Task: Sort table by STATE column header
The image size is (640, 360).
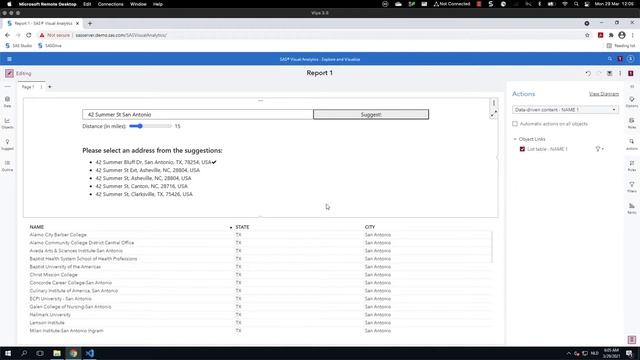Action: [242, 227]
